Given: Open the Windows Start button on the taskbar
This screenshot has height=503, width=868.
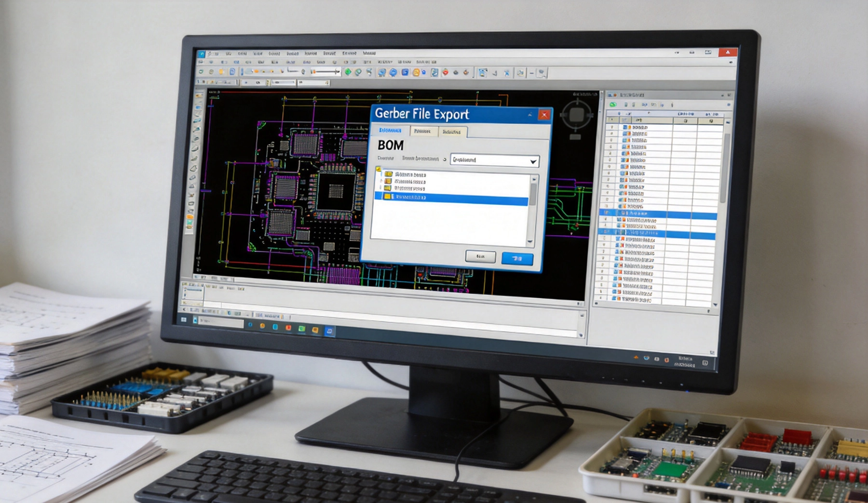Looking at the screenshot, I should click(x=184, y=319).
